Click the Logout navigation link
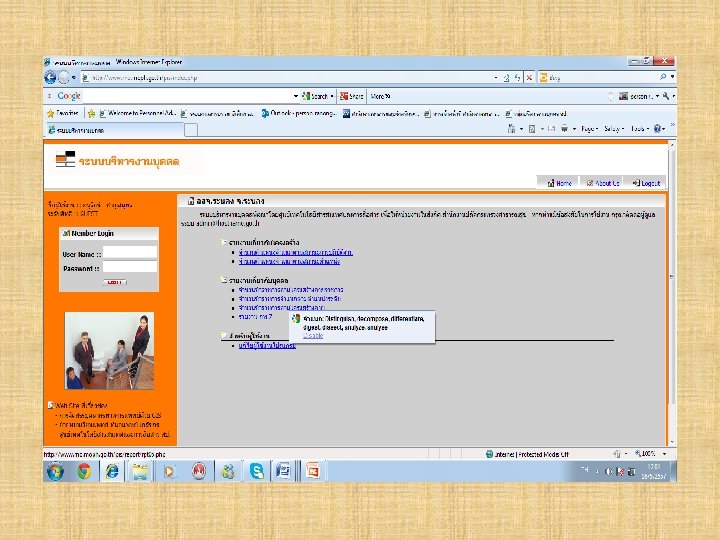The height and width of the screenshot is (540, 720). point(646,183)
